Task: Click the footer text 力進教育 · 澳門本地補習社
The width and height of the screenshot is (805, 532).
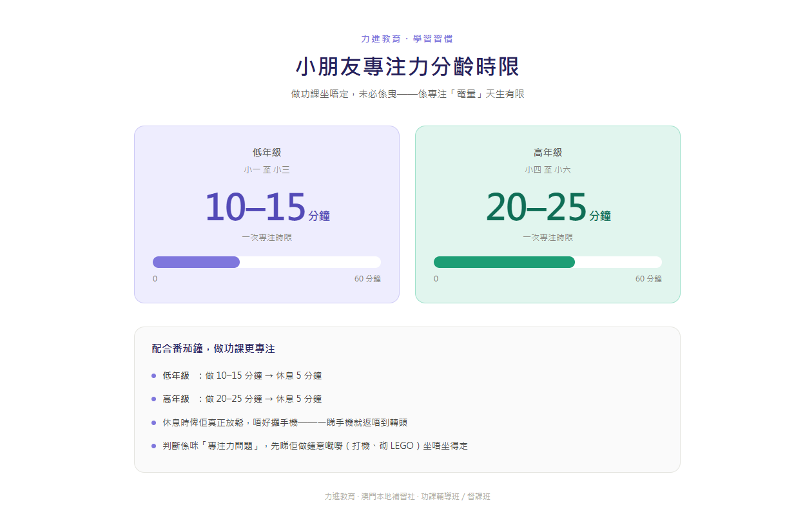Action: click(407, 497)
